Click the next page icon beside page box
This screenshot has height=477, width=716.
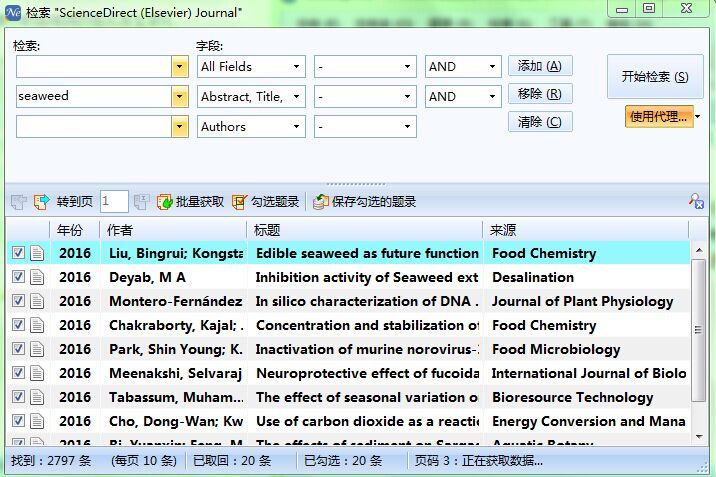141,202
